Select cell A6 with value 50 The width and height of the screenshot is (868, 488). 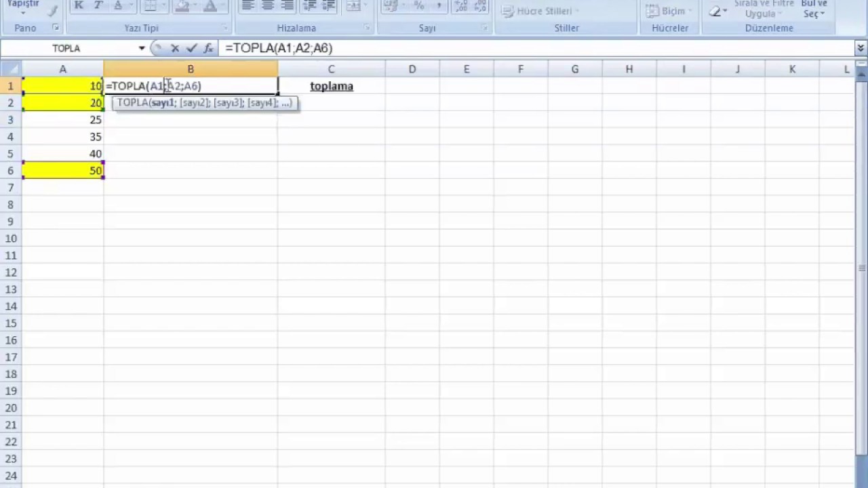click(x=63, y=171)
